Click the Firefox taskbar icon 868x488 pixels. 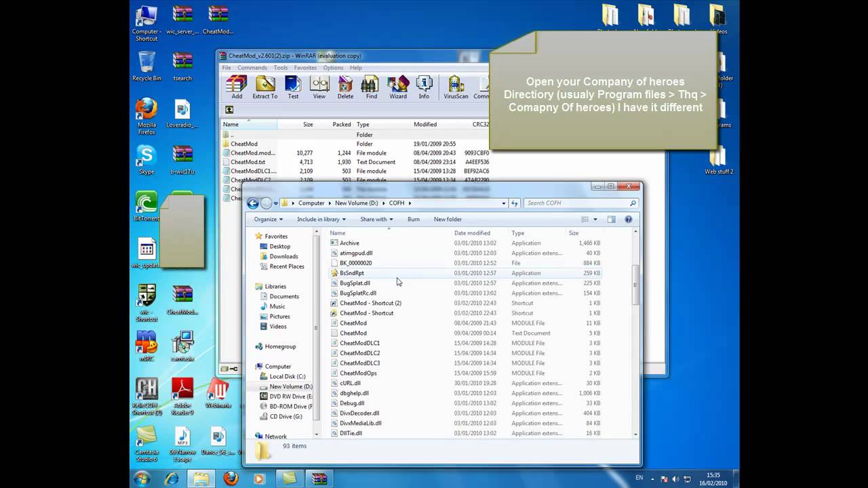click(x=231, y=479)
